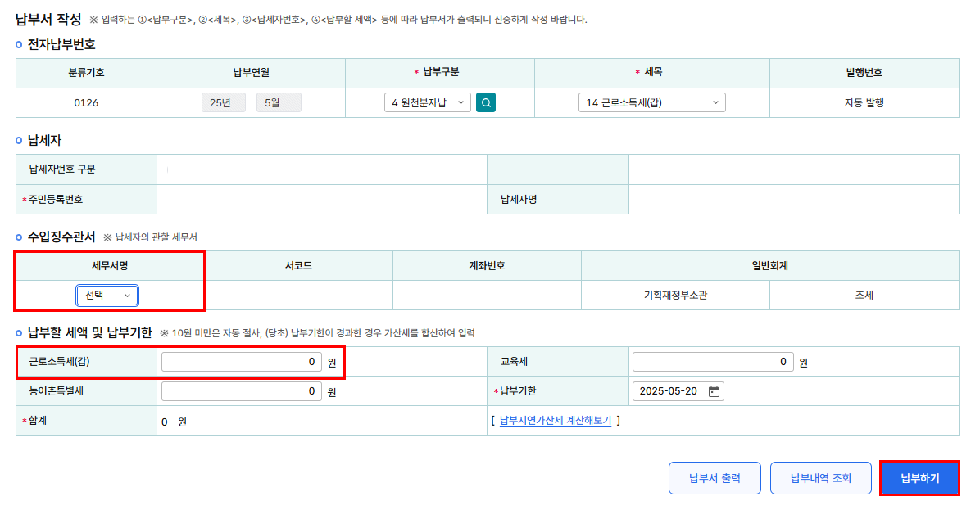Focus the 교육세 amount input
Screen dimensions: 980x519
[712, 362]
